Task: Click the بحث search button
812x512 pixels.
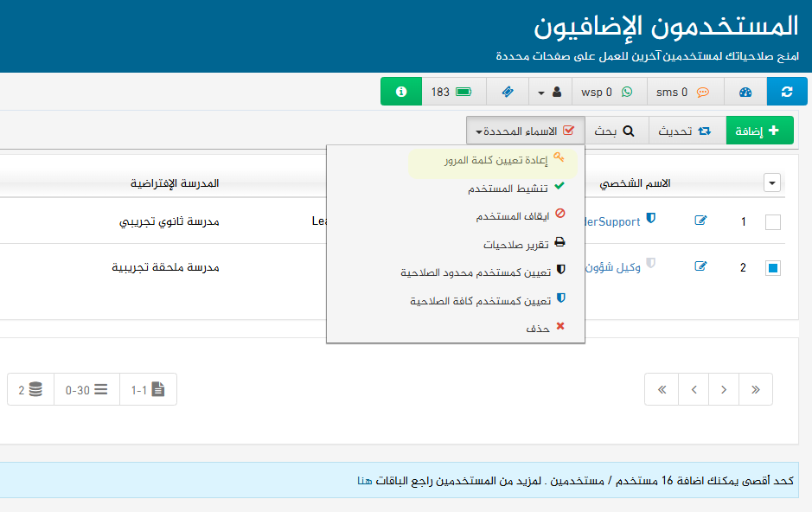Action: click(616, 131)
